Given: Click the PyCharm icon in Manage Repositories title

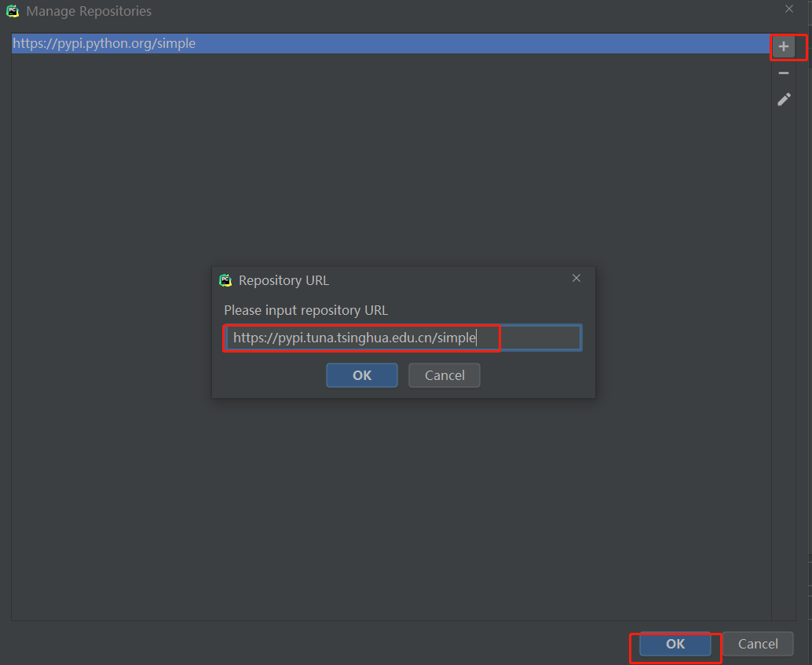Looking at the screenshot, I should tap(13, 11).
